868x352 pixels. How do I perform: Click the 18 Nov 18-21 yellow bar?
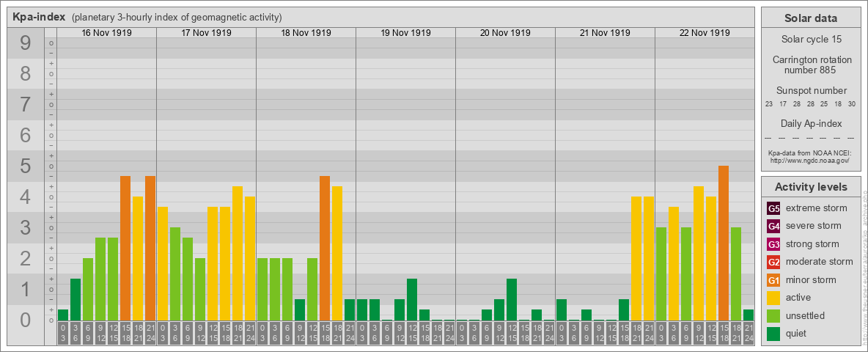tap(337, 254)
